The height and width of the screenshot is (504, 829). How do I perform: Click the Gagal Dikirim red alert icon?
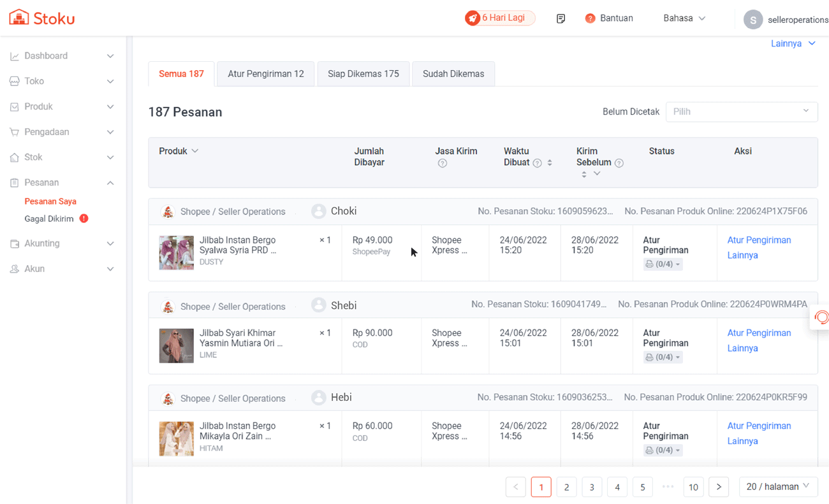click(84, 219)
